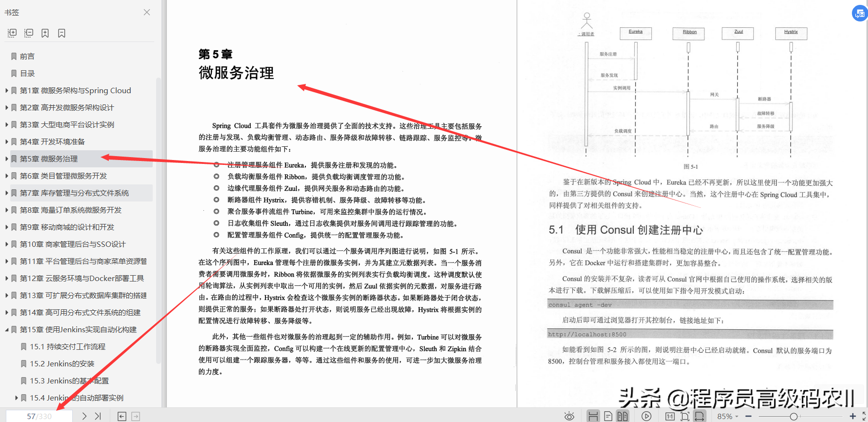Image resolution: width=868 pixels, height=422 pixels.
Task: Expand 15.4 Jenkins的自动部署实例 sub-item
Action: pyautogui.click(x=17, y=398)
